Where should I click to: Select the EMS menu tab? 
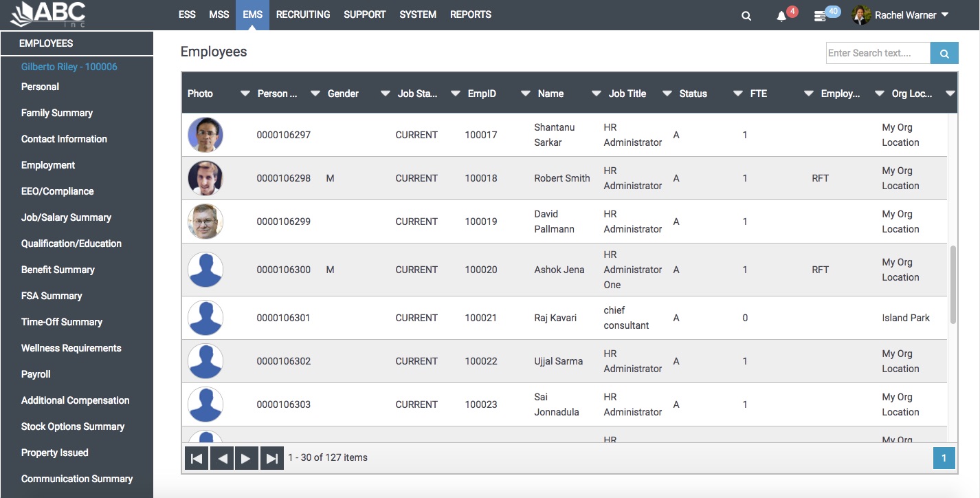[x=252, y=14]
